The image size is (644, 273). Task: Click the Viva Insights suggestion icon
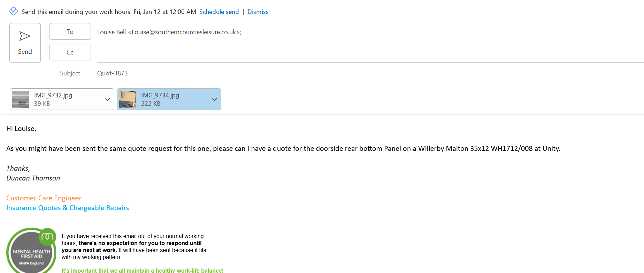[14, 11]
